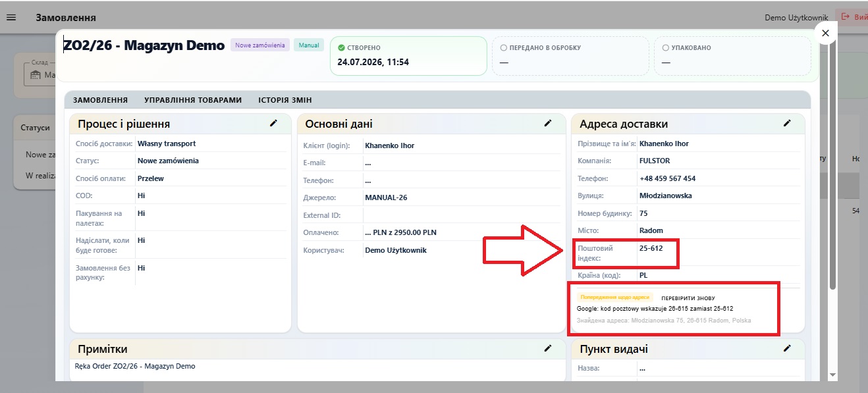Click the Пакування на палетах value Ні
This screenshot has width=868, height=393.
(141, 213)
